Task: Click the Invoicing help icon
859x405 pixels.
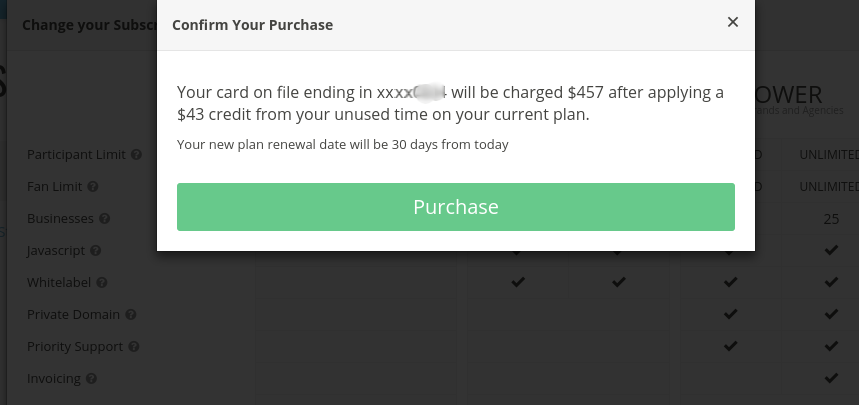Action: [91, 379]
